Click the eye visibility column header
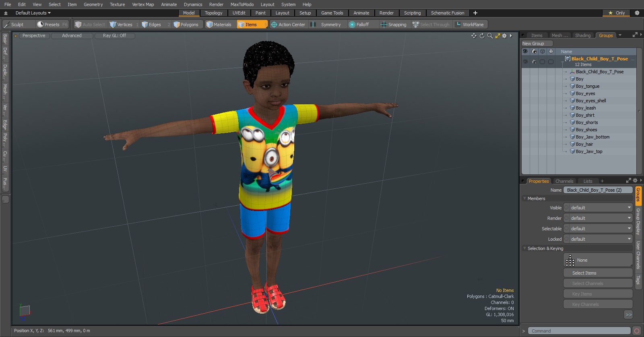644x337 pixels. (525, 52)
